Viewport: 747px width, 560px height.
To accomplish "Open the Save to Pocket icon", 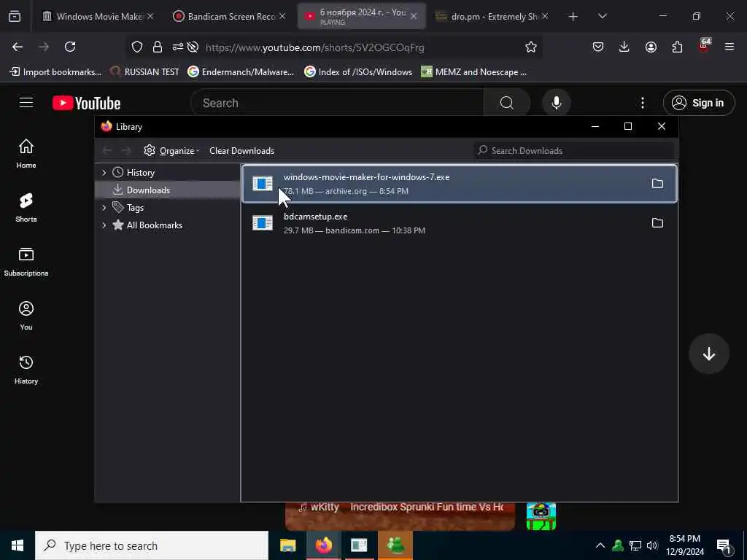I will pyautogui.click(x=598, y=47).
